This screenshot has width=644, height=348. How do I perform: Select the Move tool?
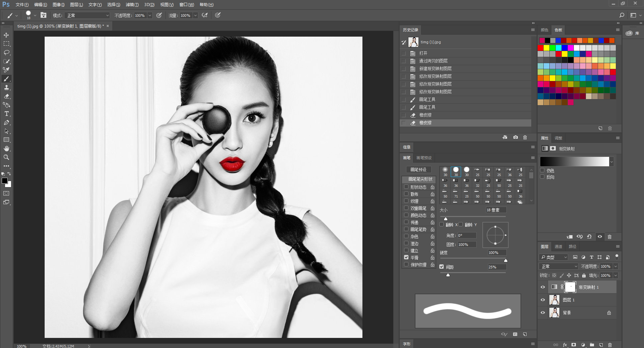point(6,35)
